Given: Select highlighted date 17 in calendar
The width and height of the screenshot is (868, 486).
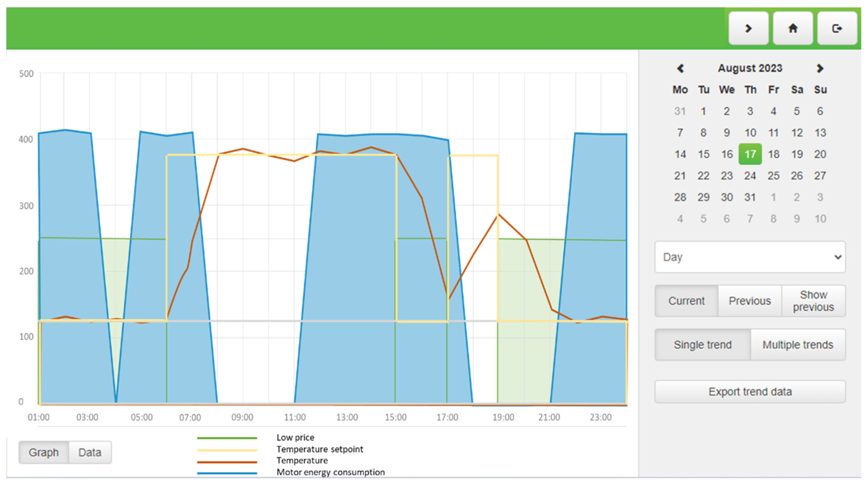Looking at the screenshot, I should pyautogui.click(x=750, y=154).
